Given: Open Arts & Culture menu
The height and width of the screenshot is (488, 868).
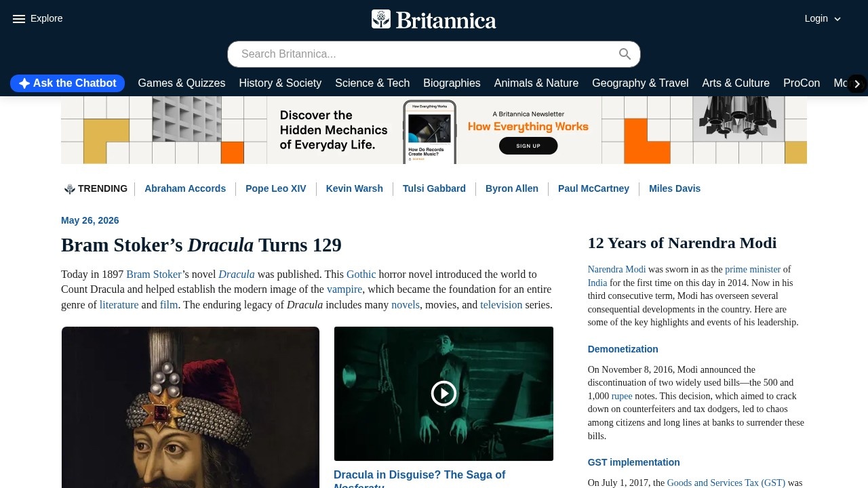Looking at the screenshot, I should 736,83.
